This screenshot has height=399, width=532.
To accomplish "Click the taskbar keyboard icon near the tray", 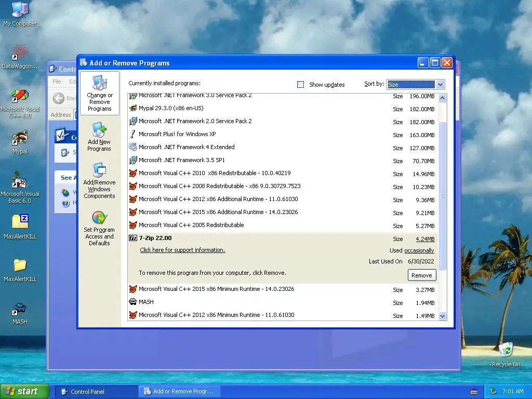I will coord(474,392).
